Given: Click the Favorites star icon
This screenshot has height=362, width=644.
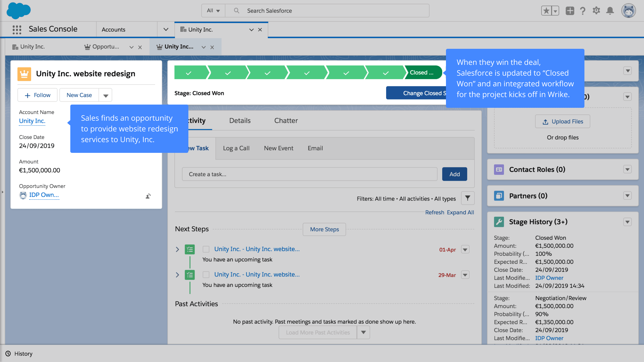Looking at the screenshot, I should (x=546, y=11).
